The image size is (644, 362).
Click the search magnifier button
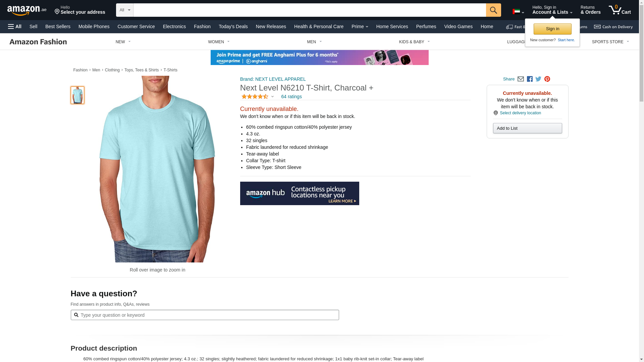493,10
